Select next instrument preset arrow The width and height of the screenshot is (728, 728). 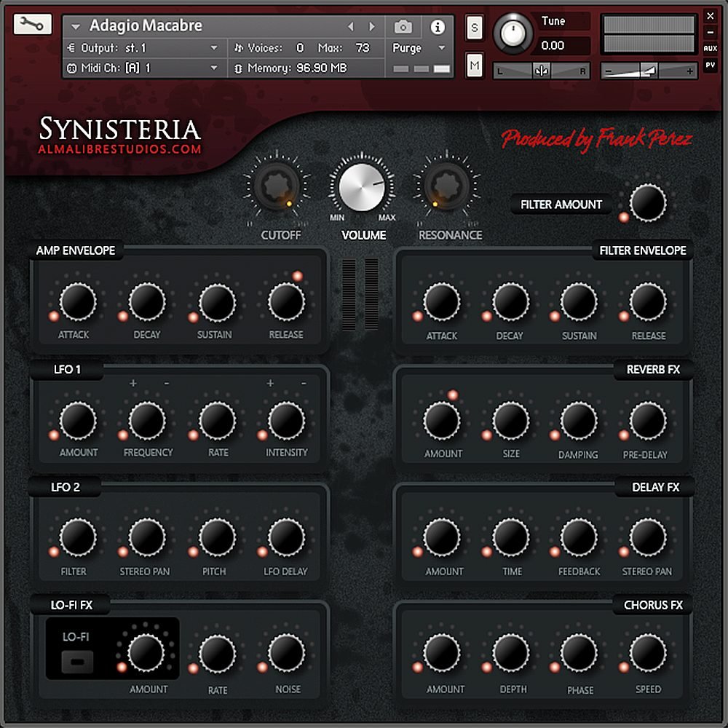point(372,27)
